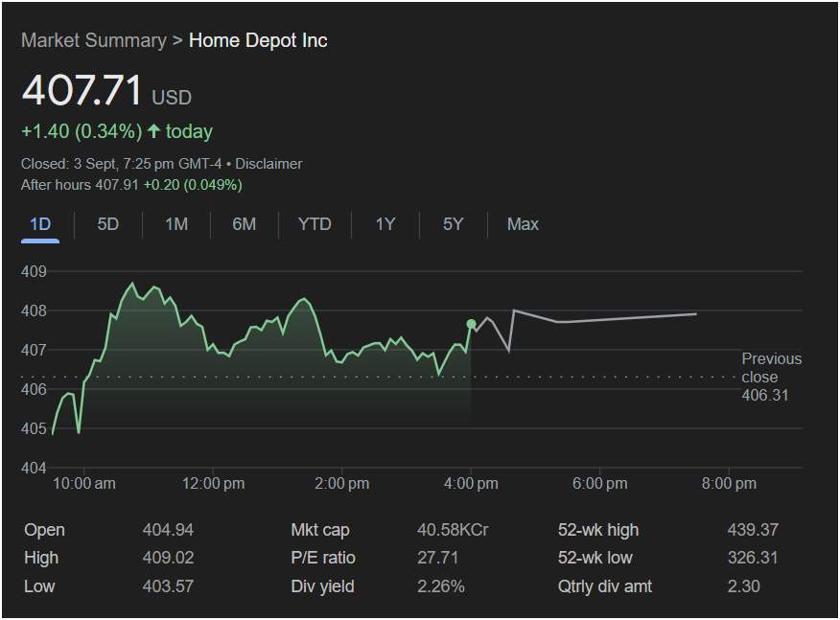
Task: Select the Max range tab
Action: pos(523,224)
